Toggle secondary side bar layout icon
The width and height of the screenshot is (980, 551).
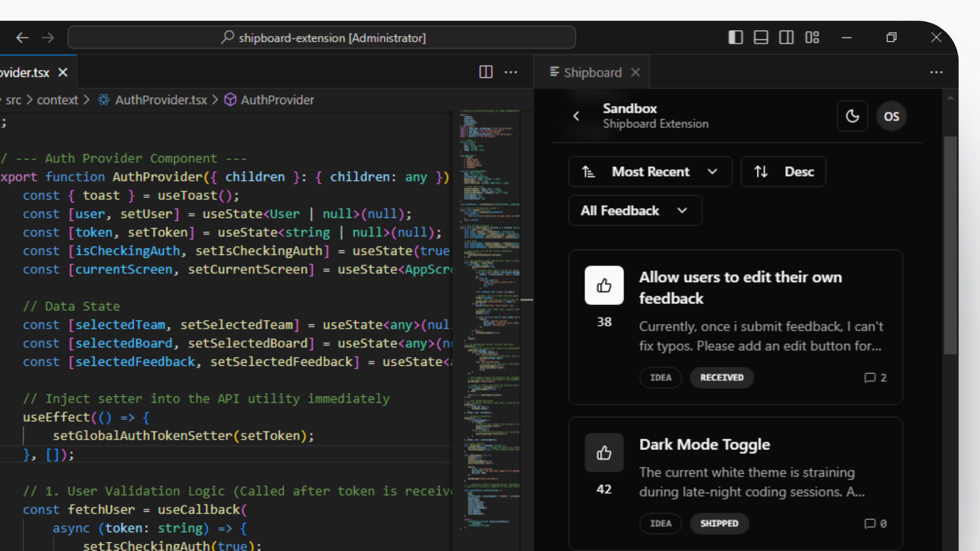point(787,37)
